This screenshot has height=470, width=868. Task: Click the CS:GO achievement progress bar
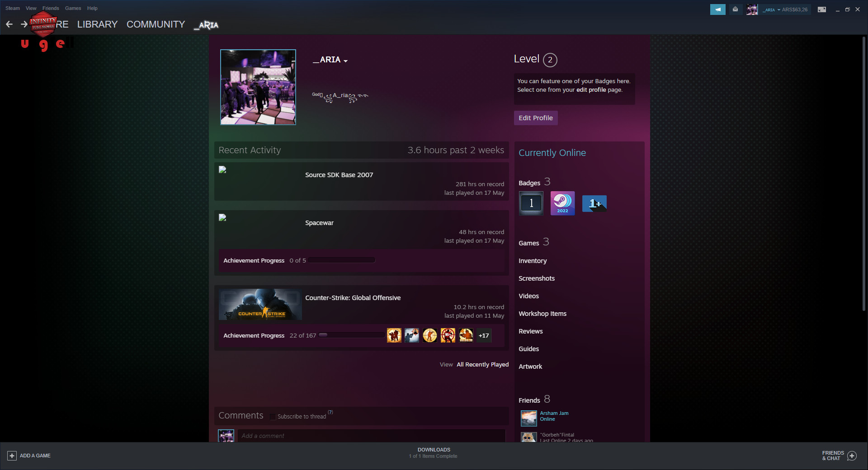351,335
